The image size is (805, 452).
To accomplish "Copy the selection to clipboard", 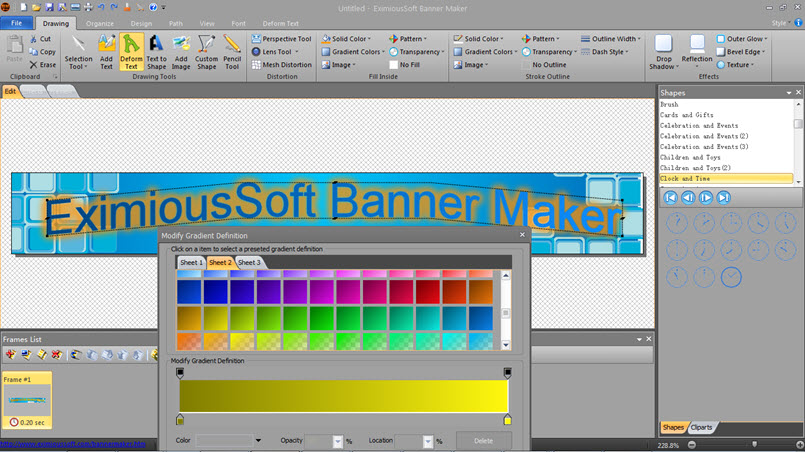I will (43, 52).
